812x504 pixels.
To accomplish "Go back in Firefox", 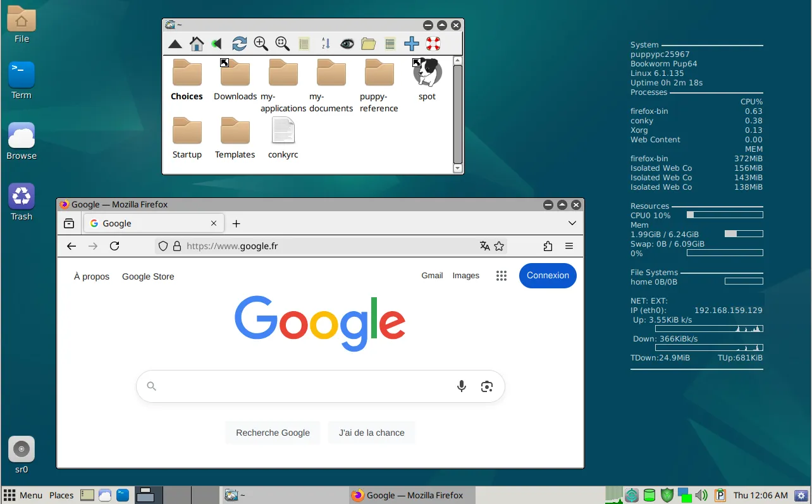I will [71, 246].
